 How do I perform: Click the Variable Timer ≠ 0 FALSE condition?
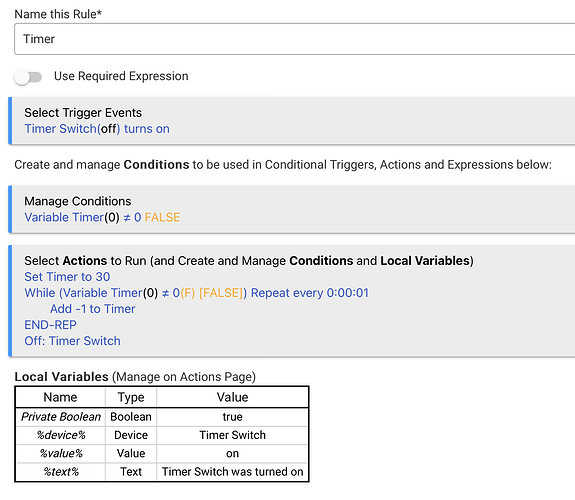click(102, 217)
